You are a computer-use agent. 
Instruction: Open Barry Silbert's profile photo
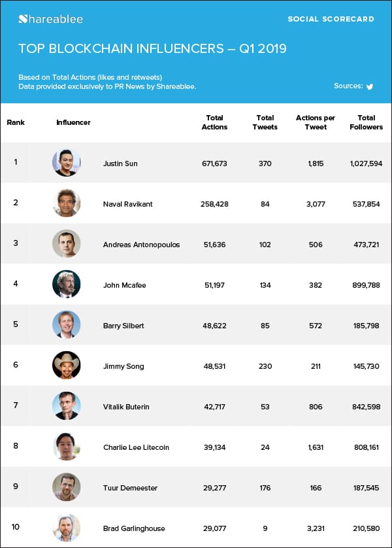coord(67,325)
